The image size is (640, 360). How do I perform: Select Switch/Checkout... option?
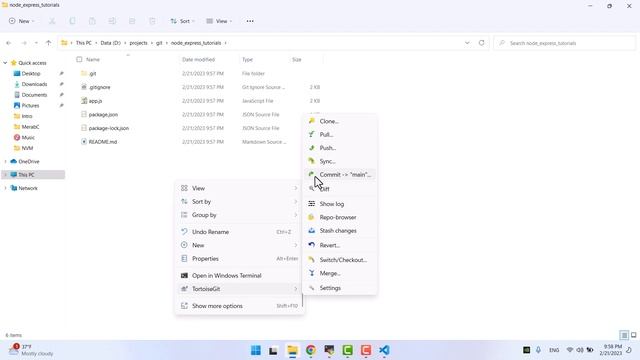coord(340,260)
